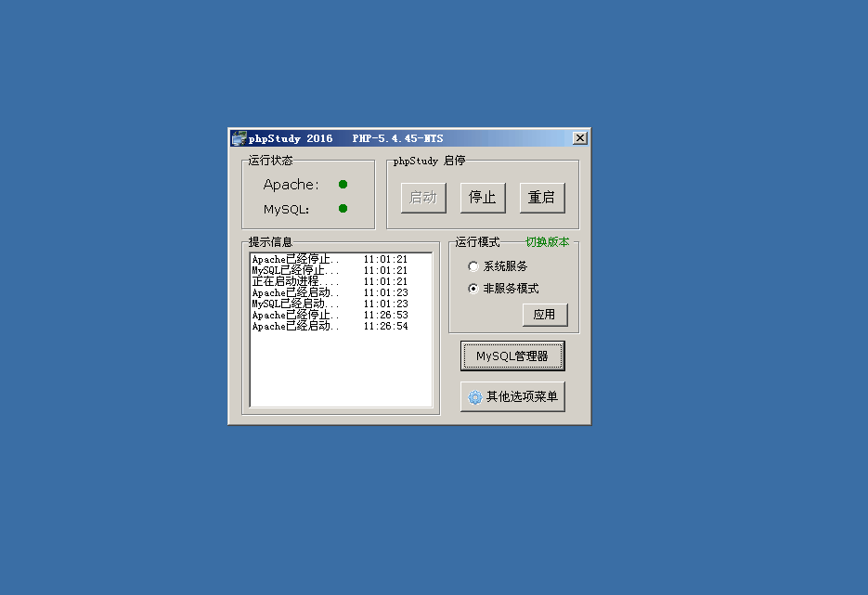Viewport: 868px width, 595px height.
Task: Apply the run mode with 应用 button
Action: (545, 315)
